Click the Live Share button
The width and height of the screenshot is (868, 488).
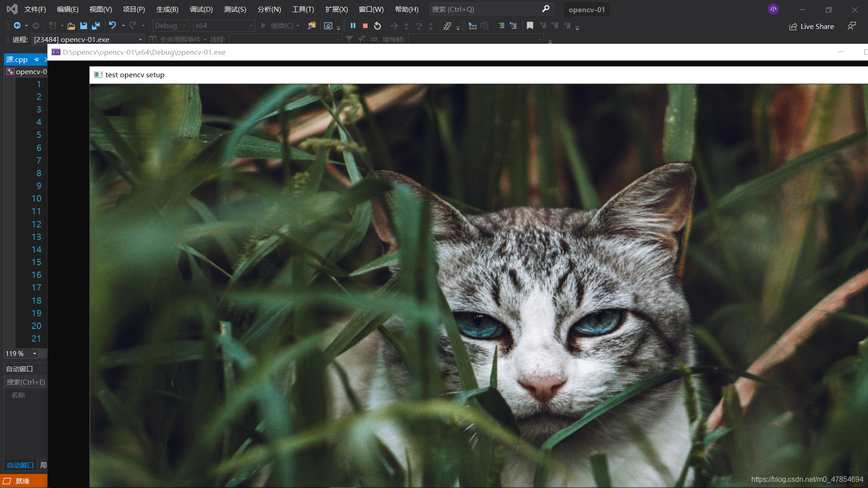(811, 26)
